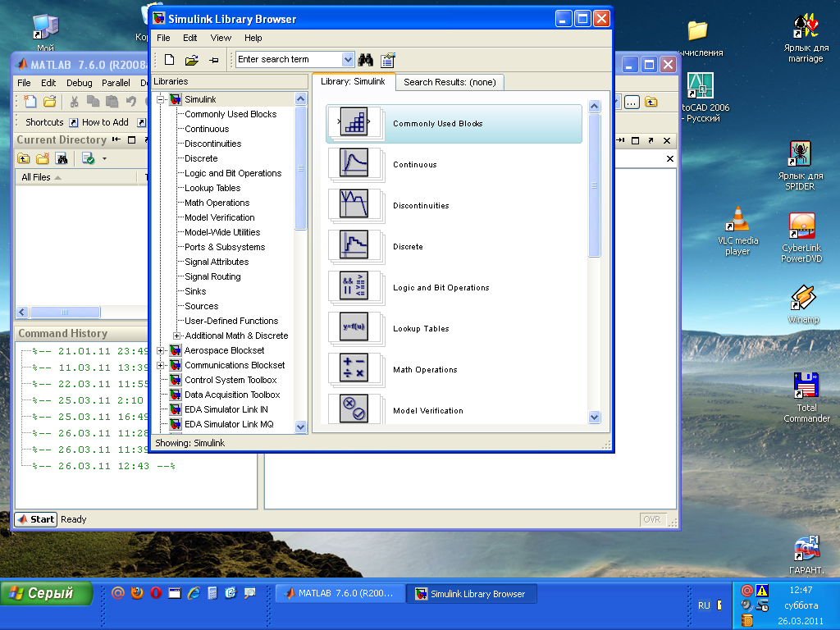Click the library options clipboard icon
Image resolution: width=840 pixels, height=630 pixels.
click(388, 60)
